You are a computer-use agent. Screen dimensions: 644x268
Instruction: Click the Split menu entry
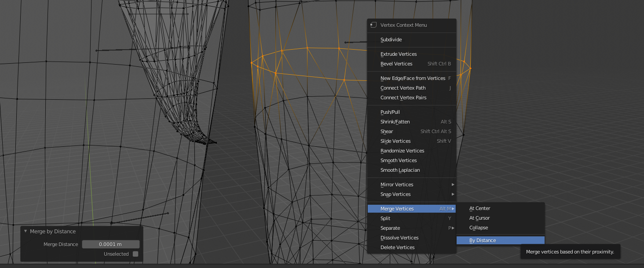pyautogui.click(x=412, y=218)
